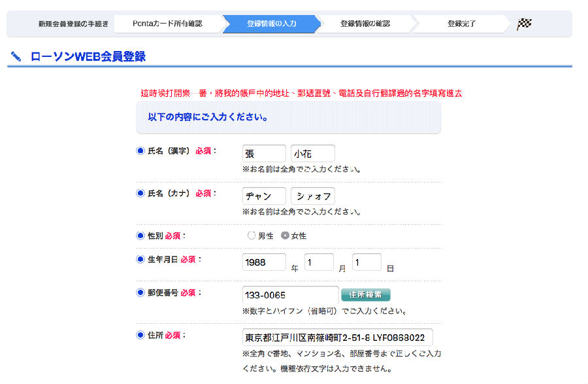588x384 pixels.
Task: Click the blue bullet beside 生年月日
Action: click(x=140, y=259)
